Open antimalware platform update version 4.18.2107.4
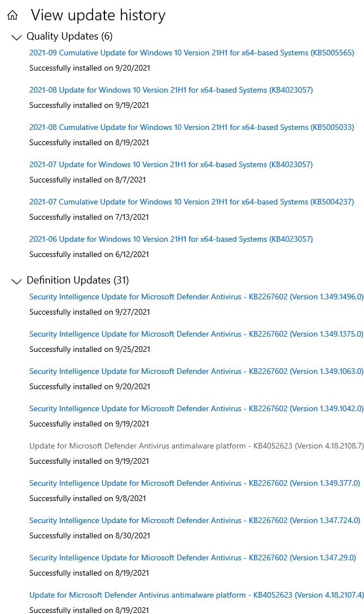This screenshot has width=364, height=614. pyautogui.click(x=196, y=595)
